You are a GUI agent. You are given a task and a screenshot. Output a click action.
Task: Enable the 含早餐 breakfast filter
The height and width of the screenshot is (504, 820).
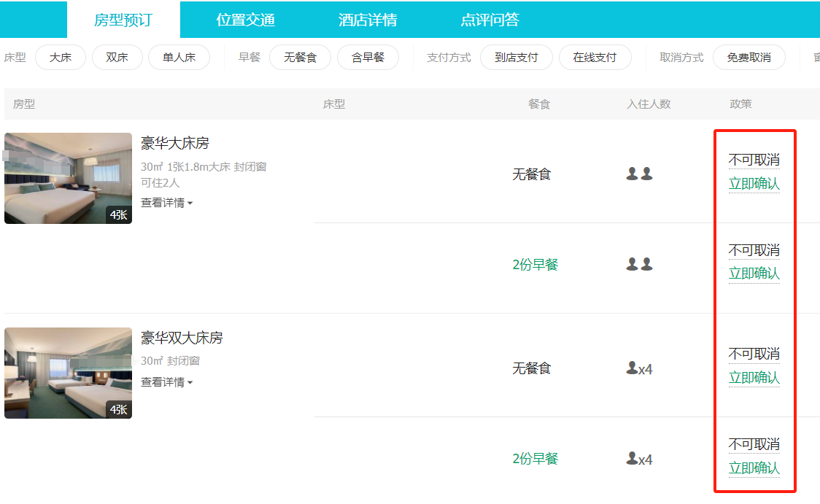point(368,58)
